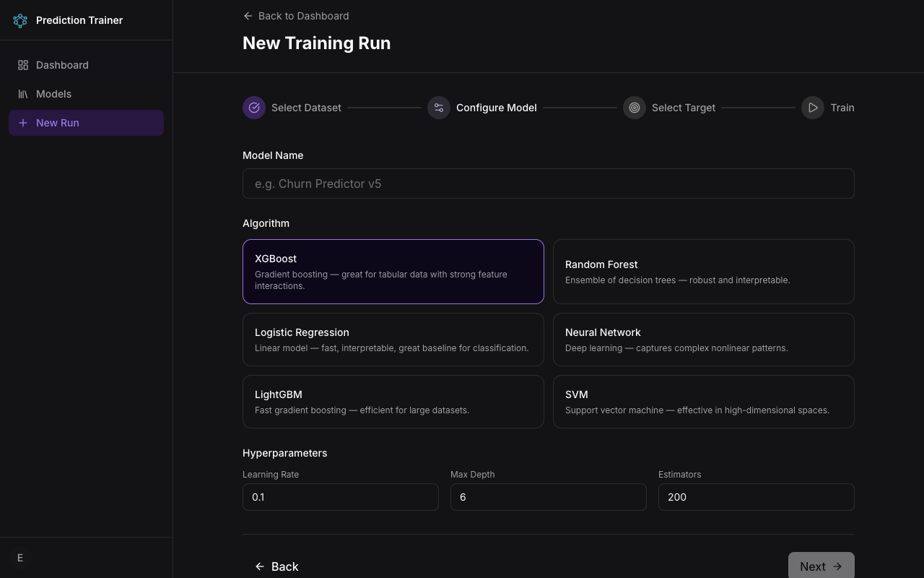This screenshot has width=924, height=578.
Task: Click the Prediction Trainer logo icon
Action: [20, 20]
